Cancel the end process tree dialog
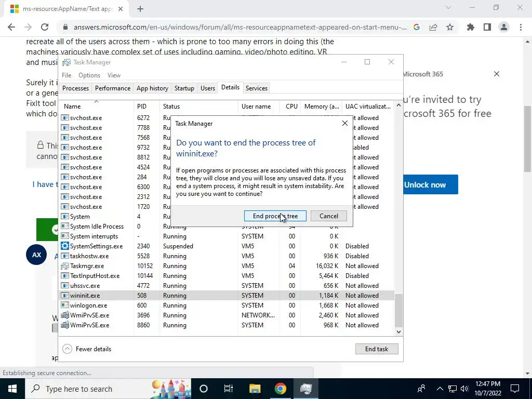 [x=328, y=216]
